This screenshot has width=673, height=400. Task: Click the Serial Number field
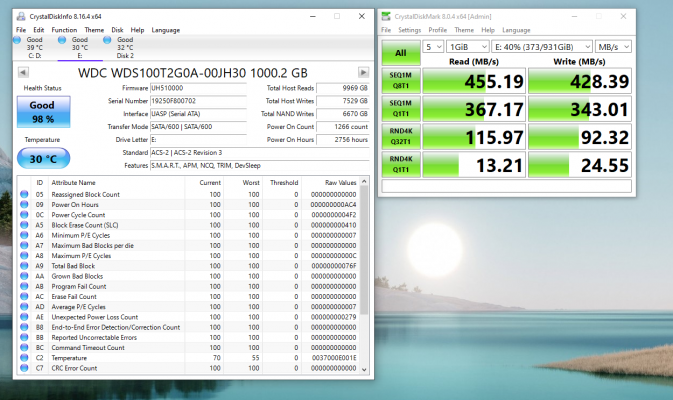click(198, 101)
